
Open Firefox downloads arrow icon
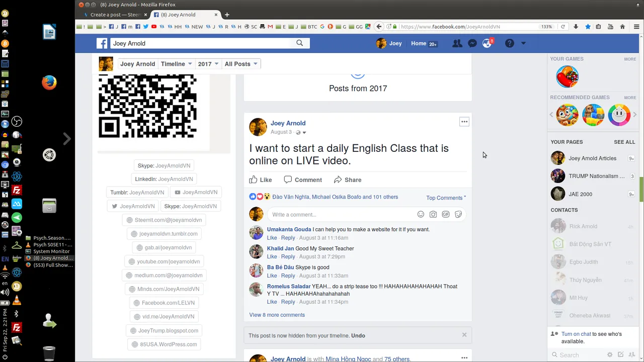[x=576, y=27]
